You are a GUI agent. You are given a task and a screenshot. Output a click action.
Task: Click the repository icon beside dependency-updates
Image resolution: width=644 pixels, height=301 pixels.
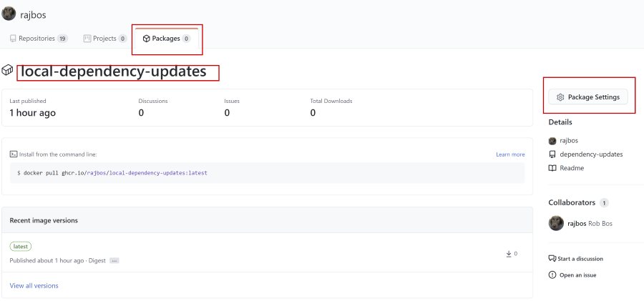[552, 154]
